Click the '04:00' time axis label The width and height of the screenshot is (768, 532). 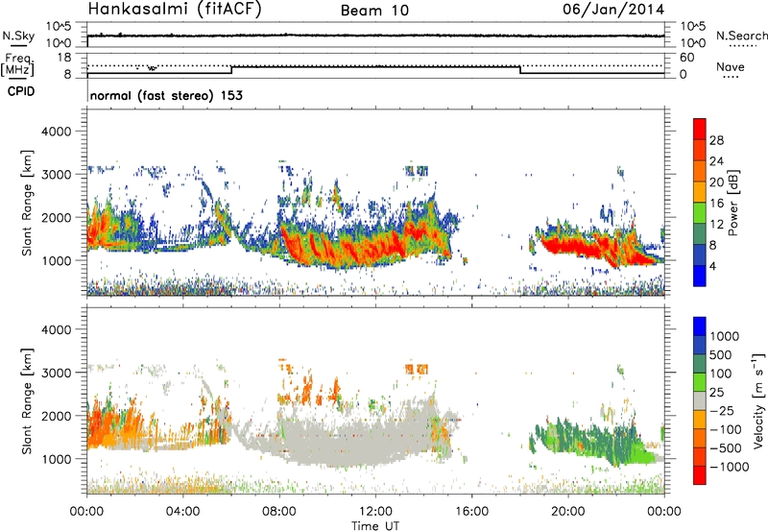[182, 512]
